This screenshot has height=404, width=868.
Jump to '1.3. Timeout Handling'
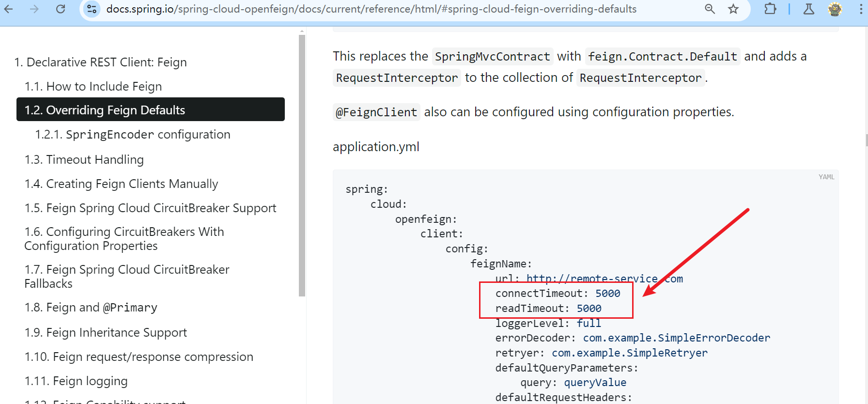pyautogui.click(x=84, y=159)
